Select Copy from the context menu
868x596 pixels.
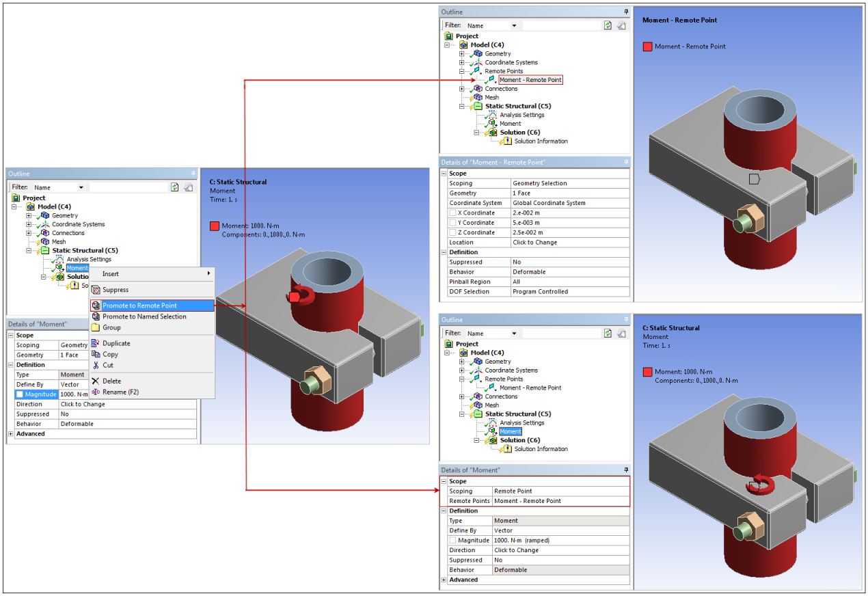click(x=152, y=354)
